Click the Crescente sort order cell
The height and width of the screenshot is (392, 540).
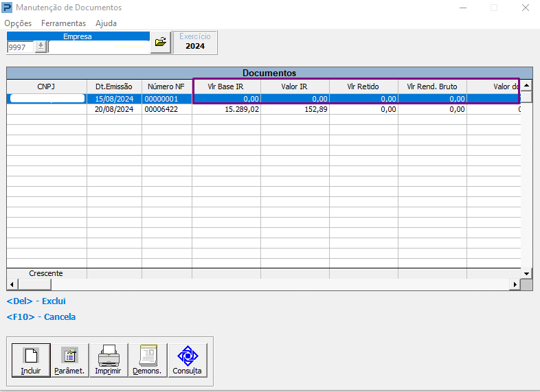click(46, 273)
